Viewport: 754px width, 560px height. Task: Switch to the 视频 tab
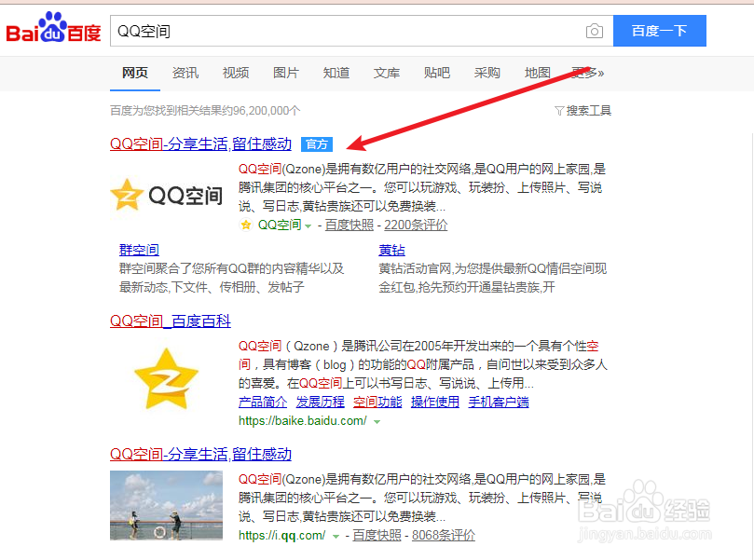(236, 73)
